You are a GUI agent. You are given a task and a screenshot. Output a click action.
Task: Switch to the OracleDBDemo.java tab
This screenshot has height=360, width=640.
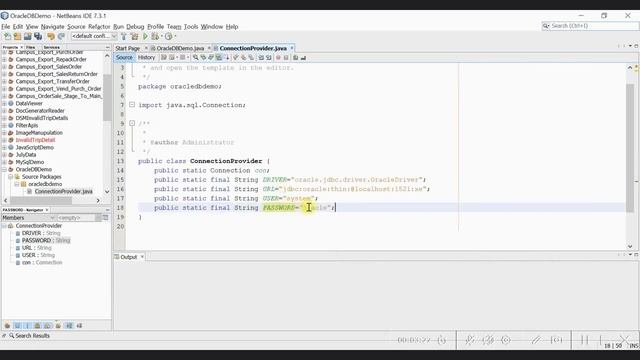(x=180, y=48)
